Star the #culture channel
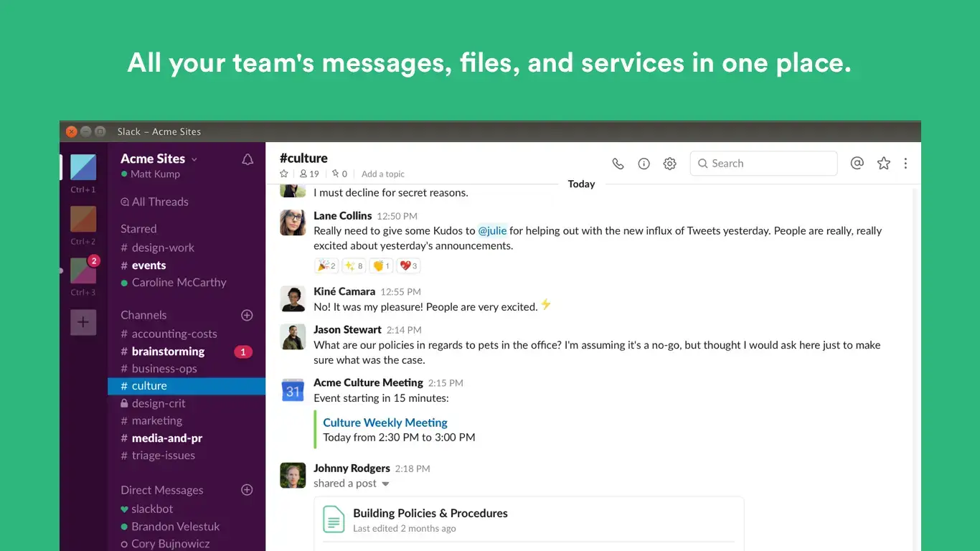This screenshot has height=551, width=980. tap(284, 174)
